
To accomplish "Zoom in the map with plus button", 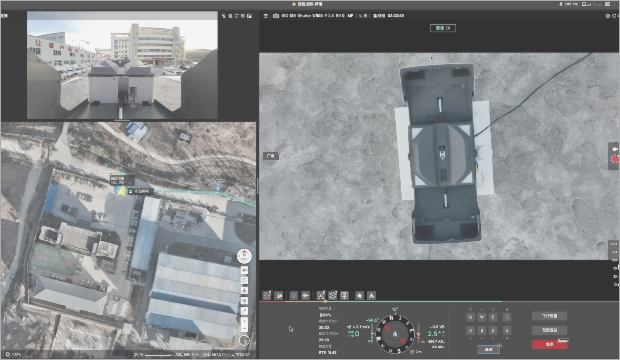I will point(244,321).
